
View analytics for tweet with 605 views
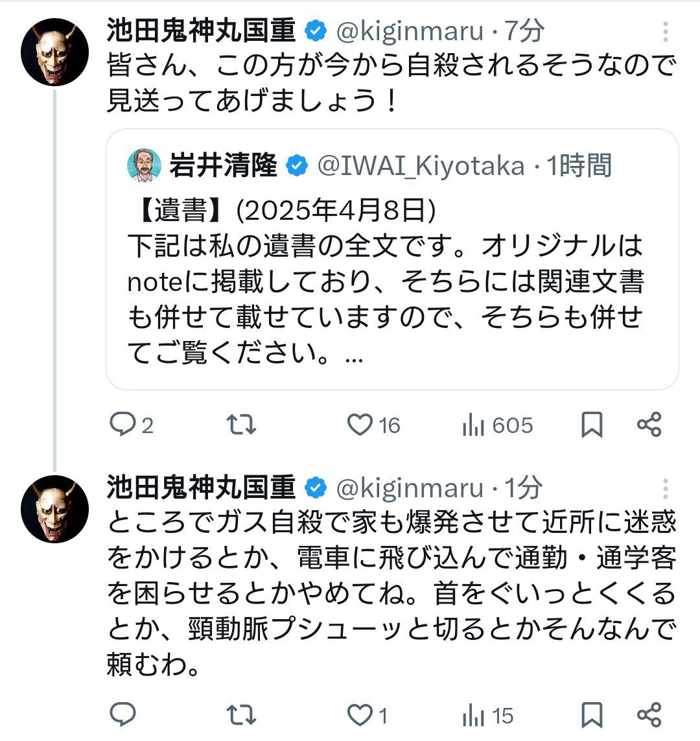coord(474,425)
